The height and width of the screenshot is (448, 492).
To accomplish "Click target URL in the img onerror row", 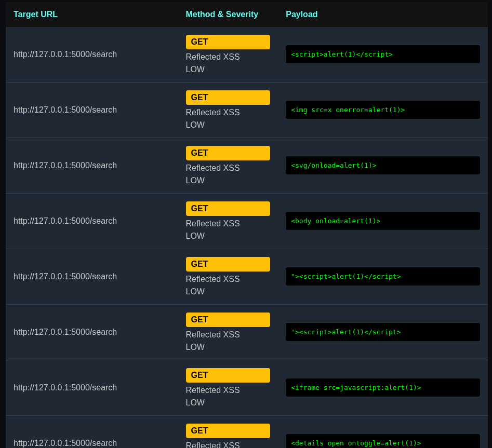I will coord(65,110).
